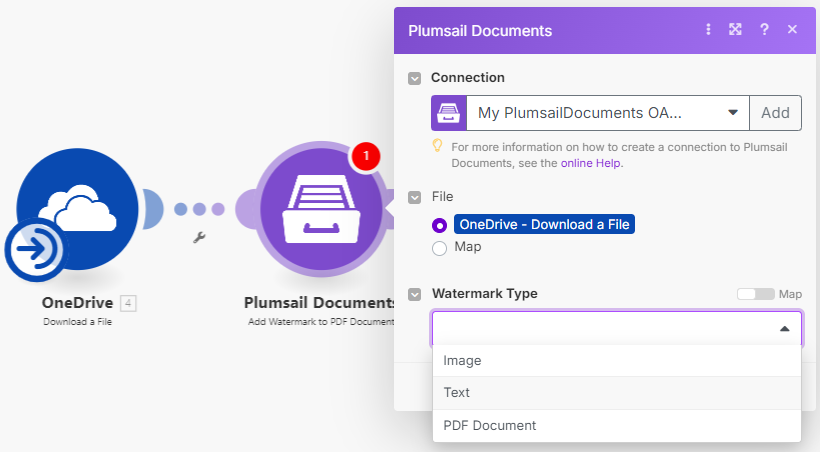Viewport: 820px width, 452px height.
Task: Choose Image watermark type
Action: coord(617,360)
